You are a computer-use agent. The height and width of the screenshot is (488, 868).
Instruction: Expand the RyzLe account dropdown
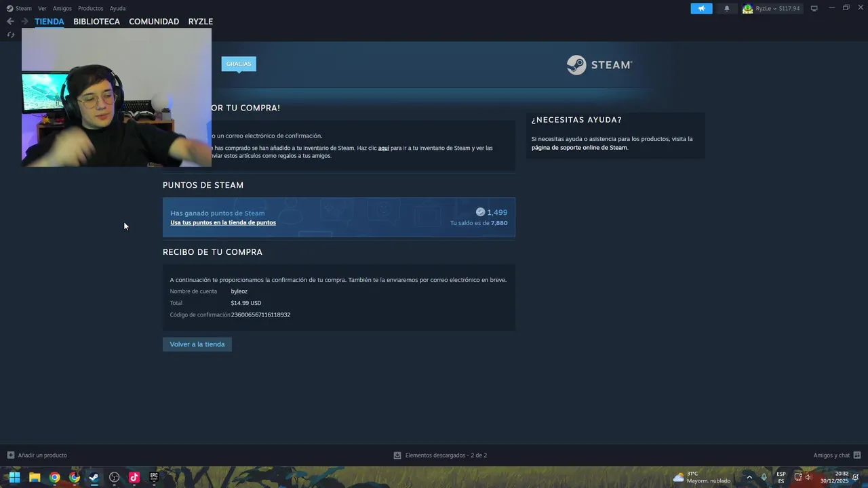(x=774, y=8)
